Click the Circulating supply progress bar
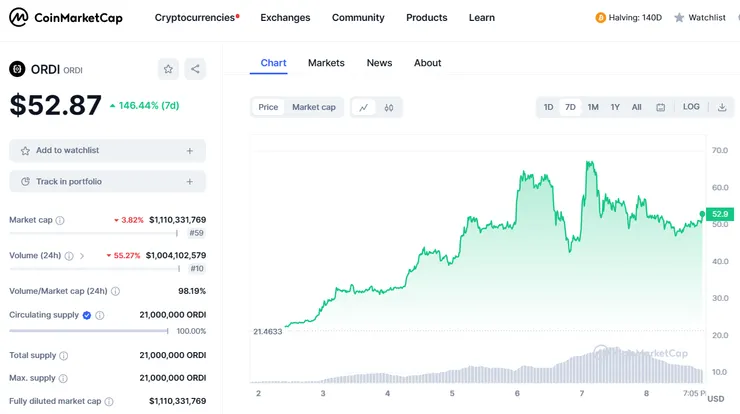Screen dimensions: 740x414 point(90,331)
